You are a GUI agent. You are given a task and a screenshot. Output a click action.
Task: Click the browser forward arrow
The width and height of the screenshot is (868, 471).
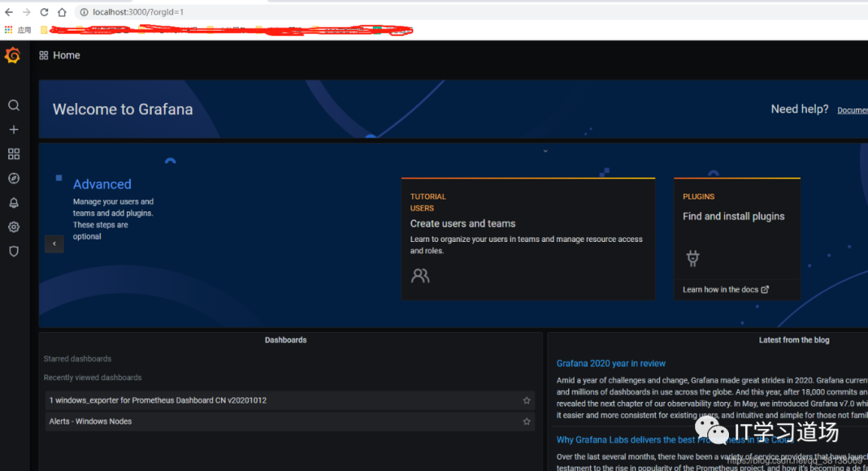(x=27, y=11)
